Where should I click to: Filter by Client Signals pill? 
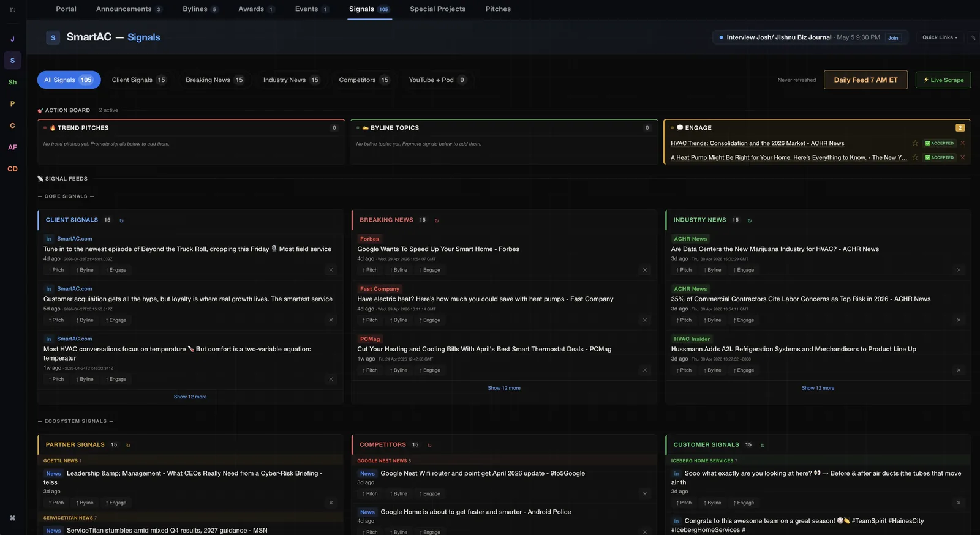click(138, 80)
